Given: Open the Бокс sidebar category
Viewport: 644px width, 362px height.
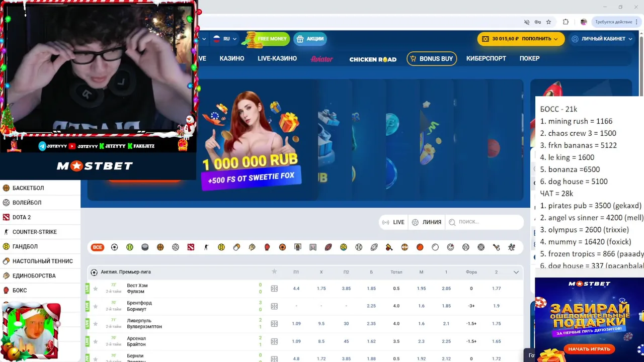Looking at the screenshot, I should 40,290.
